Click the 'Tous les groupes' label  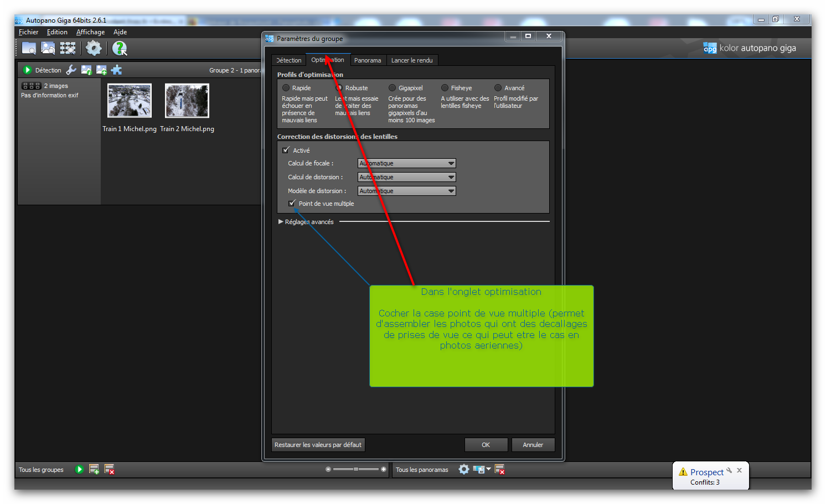[41, 470]
